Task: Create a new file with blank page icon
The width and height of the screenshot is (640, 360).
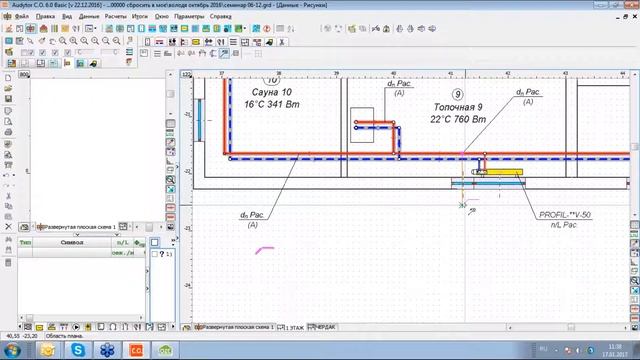Action: tap(8, 78)
